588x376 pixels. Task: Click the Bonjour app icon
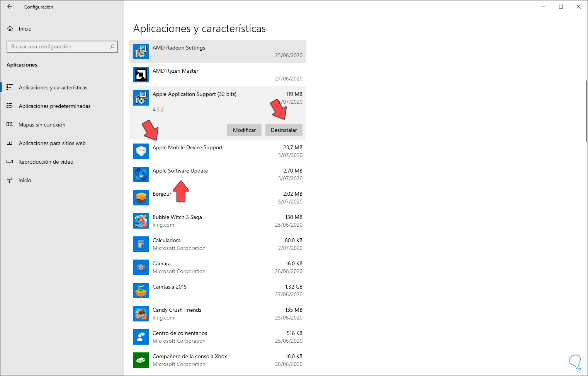pos(141,198)
